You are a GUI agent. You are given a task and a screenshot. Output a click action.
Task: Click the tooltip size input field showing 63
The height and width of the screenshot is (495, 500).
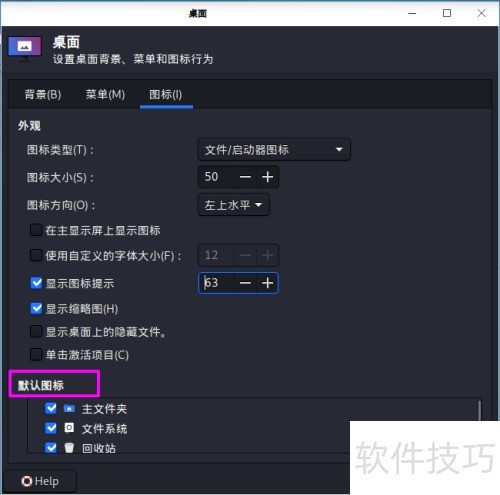217,283
